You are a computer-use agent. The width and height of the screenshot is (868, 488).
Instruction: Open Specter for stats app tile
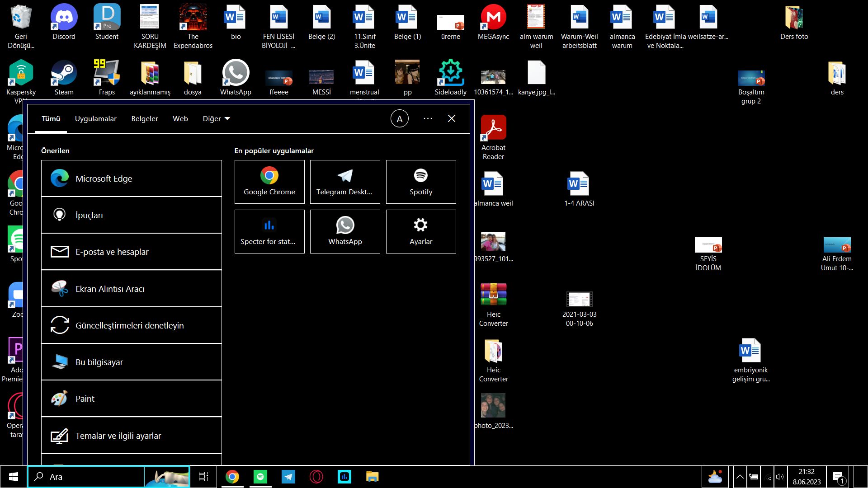[269, 231]
